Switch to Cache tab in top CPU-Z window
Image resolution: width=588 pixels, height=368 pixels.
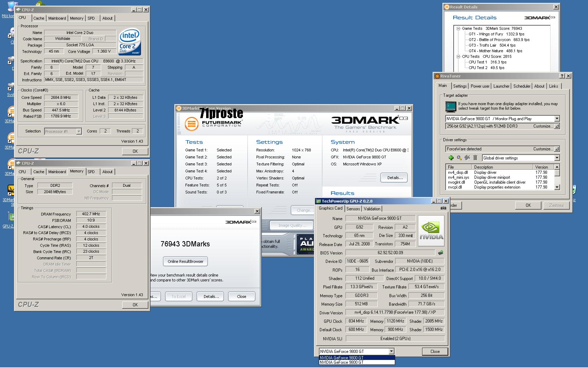(x=38, y=18)
